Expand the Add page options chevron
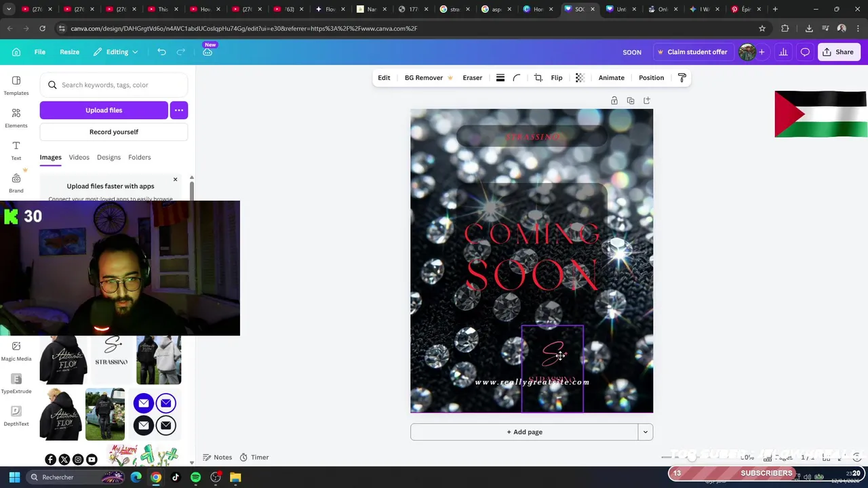 pos(646,432)
